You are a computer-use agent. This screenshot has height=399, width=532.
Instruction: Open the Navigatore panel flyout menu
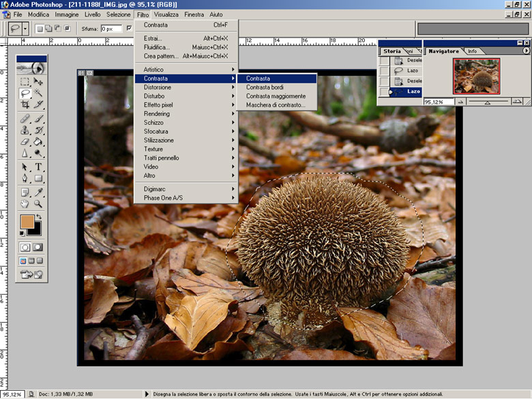[x=526, y=51]
